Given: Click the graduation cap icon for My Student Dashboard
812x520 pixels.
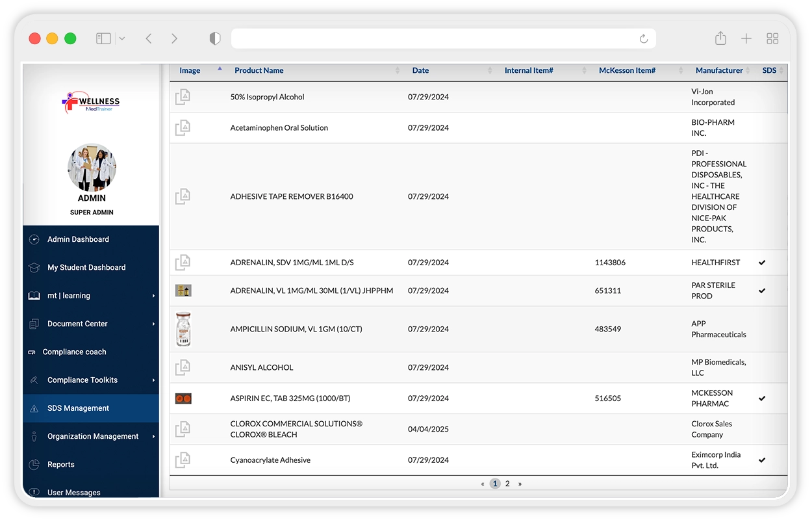Looking at the screenshot, I should 34,268.
